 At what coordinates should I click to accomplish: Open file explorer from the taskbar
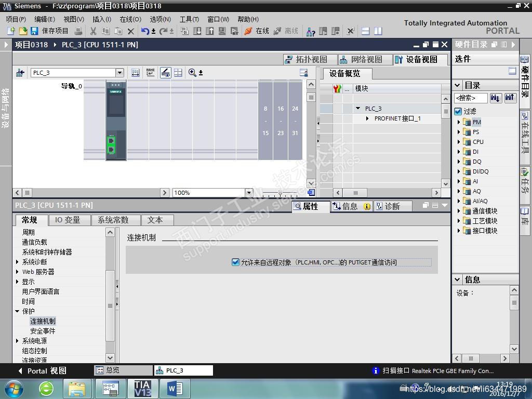[77, 389]
